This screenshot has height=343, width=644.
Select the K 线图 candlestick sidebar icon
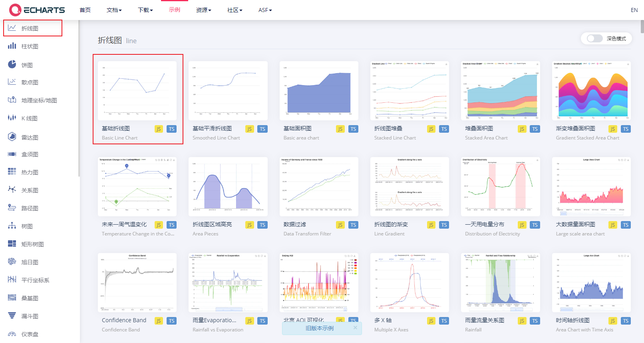[x=12, y=118]
